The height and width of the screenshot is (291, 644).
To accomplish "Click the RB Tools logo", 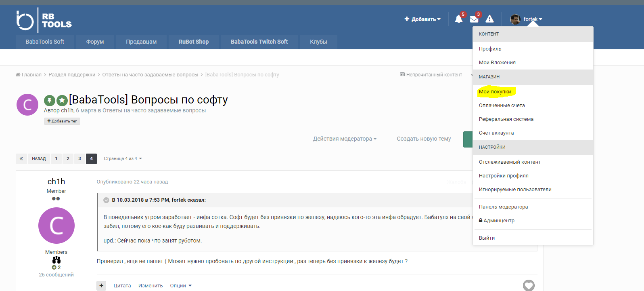I will click(x=44, y=20).
